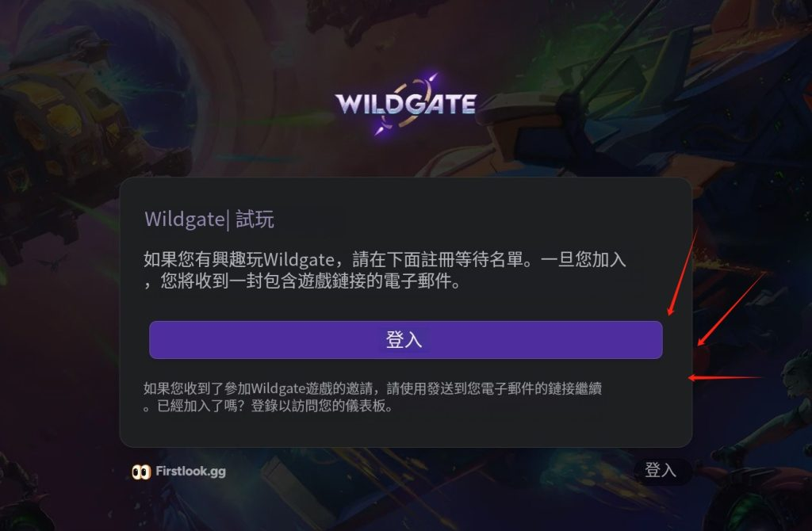Click the small 登入 button at bottom right
This screenshot has height=531, width=812.
click(662, 471)
